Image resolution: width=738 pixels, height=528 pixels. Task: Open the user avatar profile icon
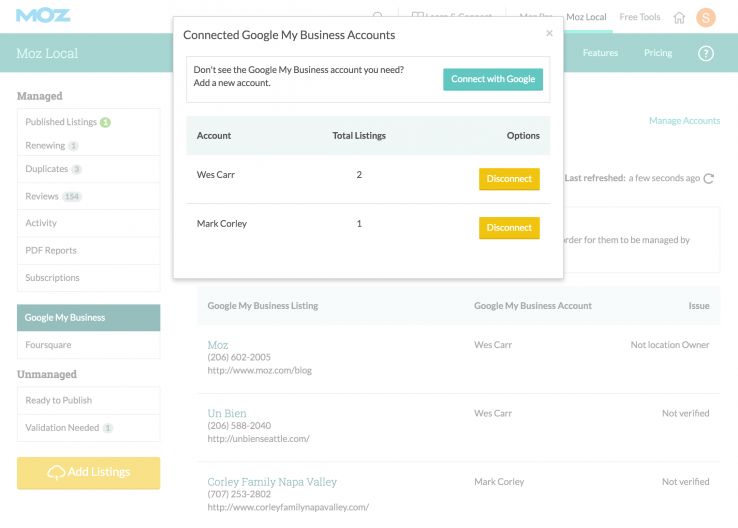coord(706,17)
